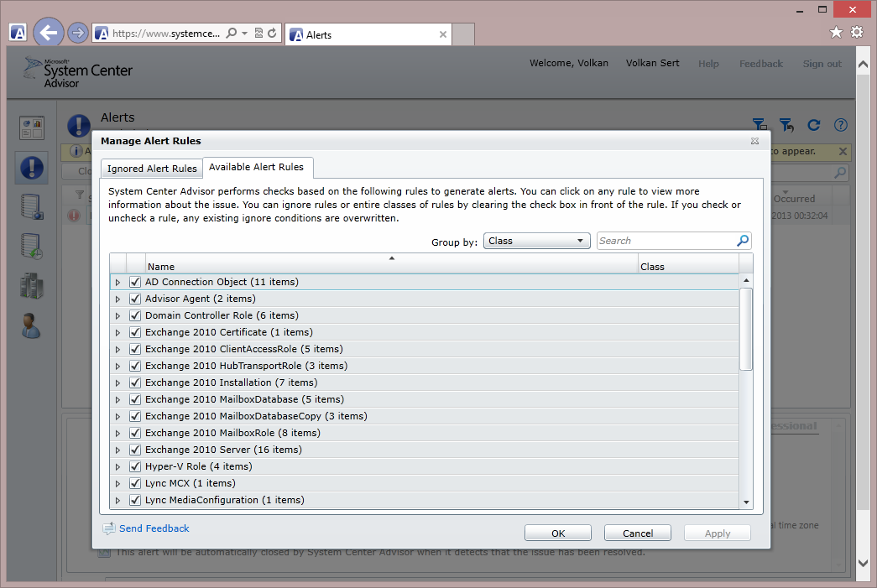The height and width of the screenshot is (588, 877).
Task: Open the address bar dropdown arrow
Action: click(244, 33)
